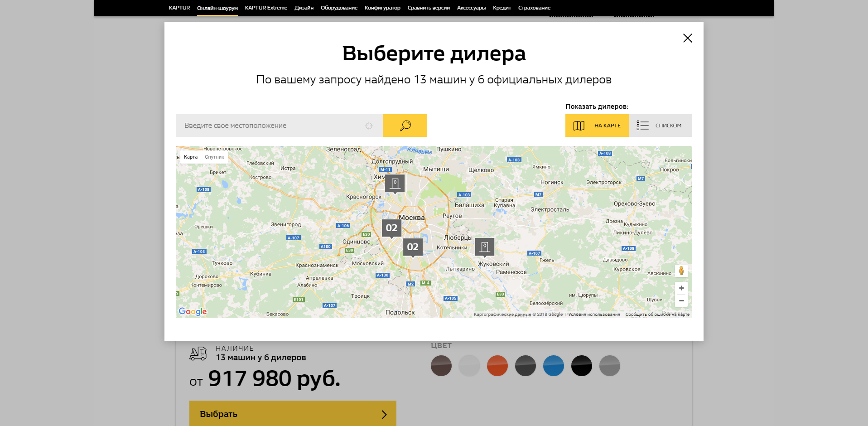This screenshot has height=426, width=868.
Task: Click the Выбрать button
Action: tap(293, 413)
